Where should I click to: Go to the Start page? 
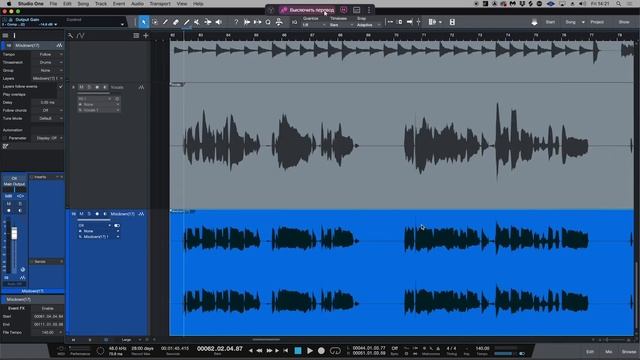coord(550,22)
